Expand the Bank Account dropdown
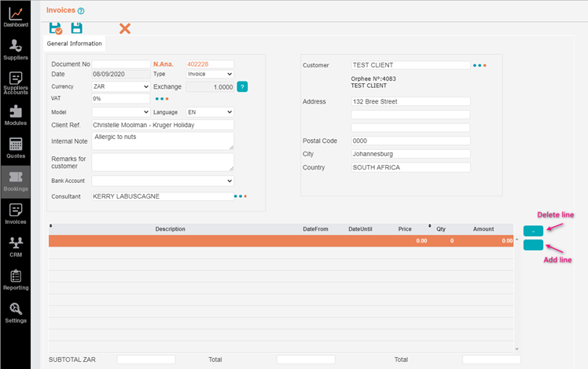 click(x=163, y=181)
